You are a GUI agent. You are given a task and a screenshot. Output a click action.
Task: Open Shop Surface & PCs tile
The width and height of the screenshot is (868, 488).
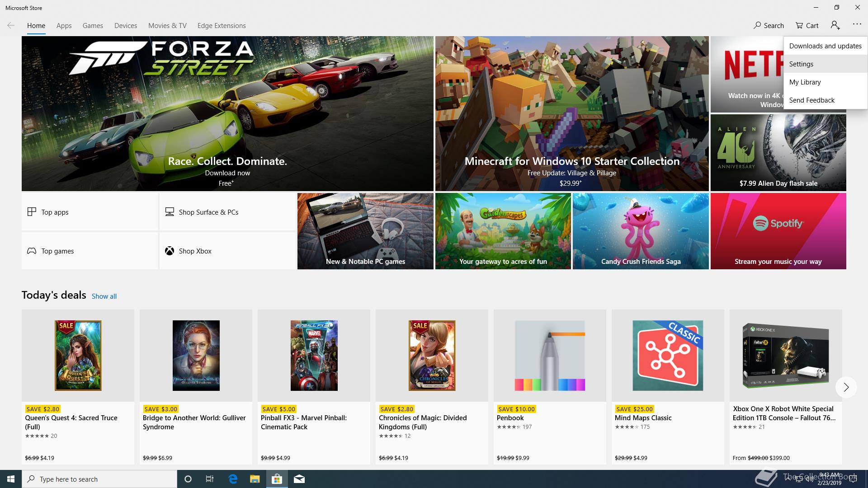[x=227, y=212]
